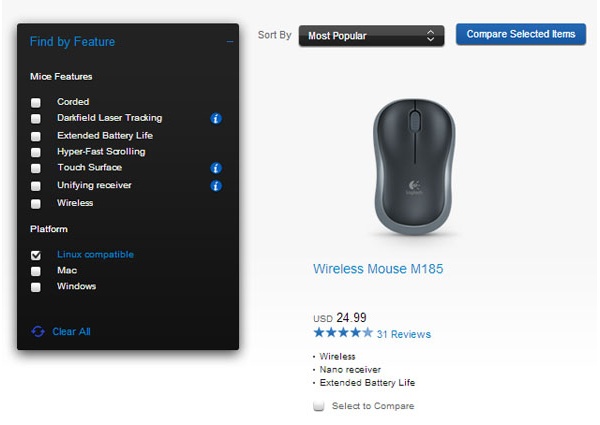Click the Clear All refresh icon
600x425 pixels.
click(38, 331)
